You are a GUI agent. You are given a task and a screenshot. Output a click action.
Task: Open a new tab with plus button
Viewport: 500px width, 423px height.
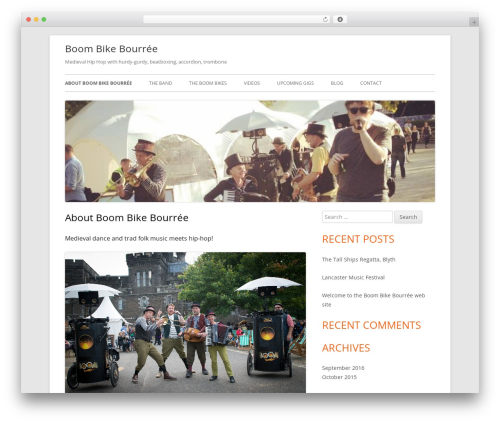coord(474,22)
